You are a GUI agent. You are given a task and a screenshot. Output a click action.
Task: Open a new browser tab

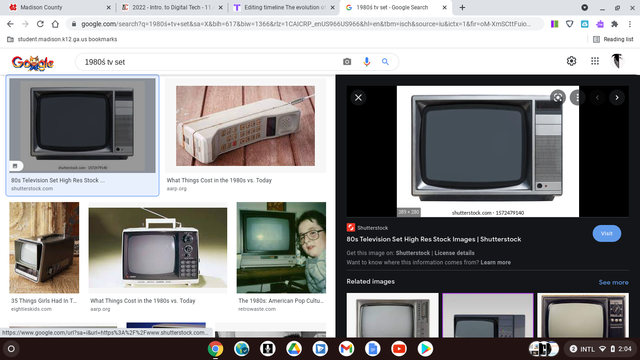(462, 7)
